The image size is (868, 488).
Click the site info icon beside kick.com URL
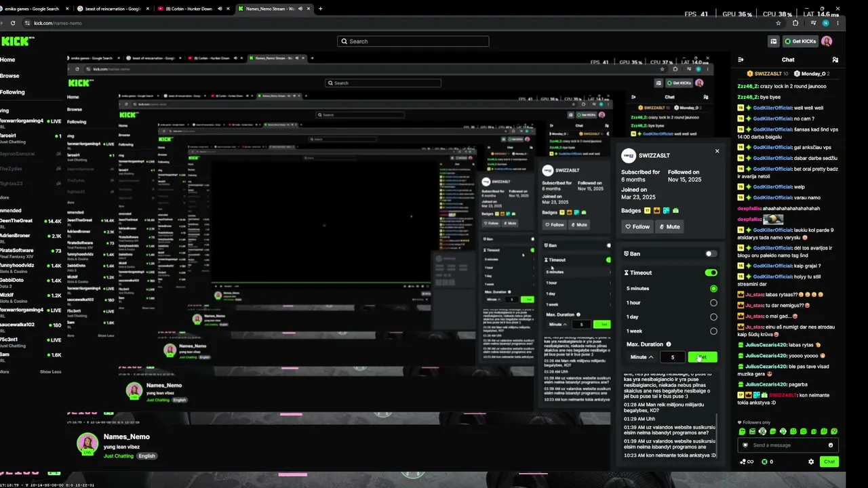[x=27, y=23]
